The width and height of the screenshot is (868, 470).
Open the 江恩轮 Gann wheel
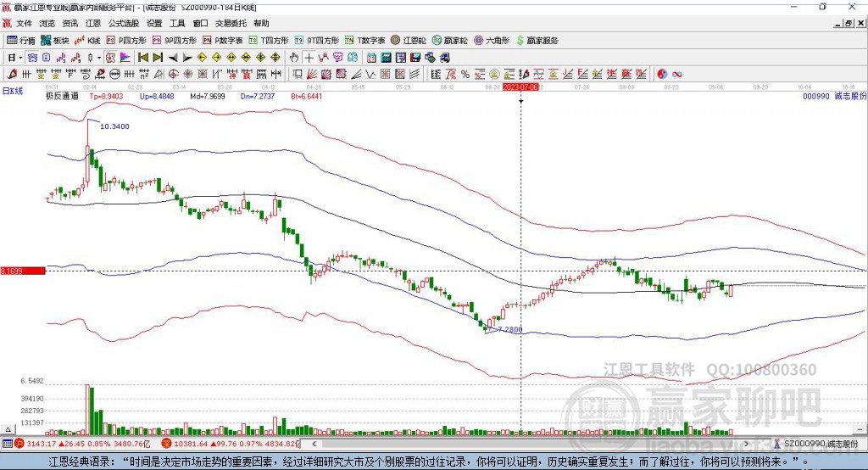409,41
